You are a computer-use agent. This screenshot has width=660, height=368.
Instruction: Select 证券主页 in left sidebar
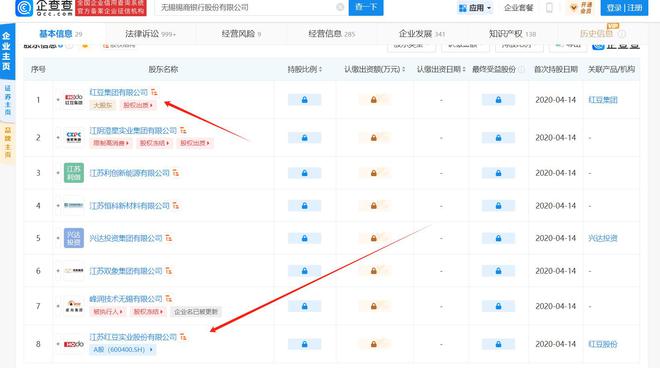(x=7, y=100)
